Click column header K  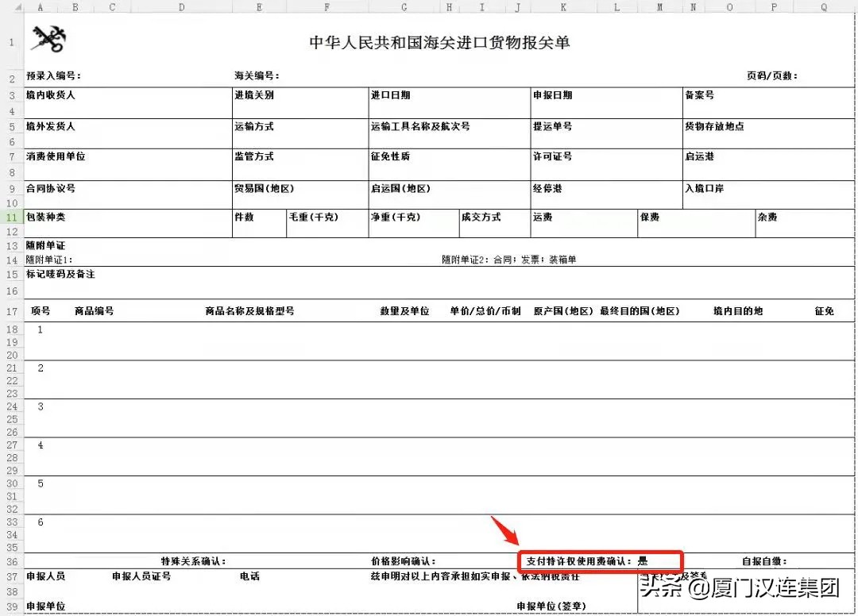click(562, 6)
